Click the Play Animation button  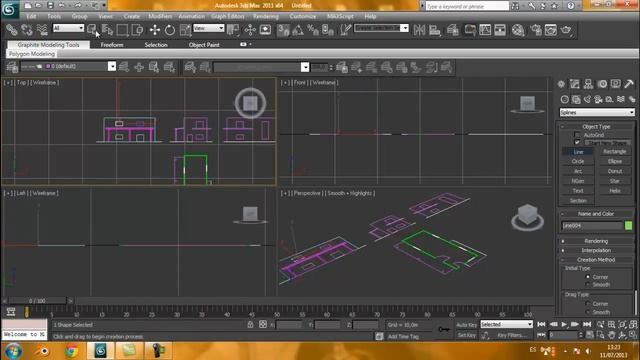click(x=564, y=324)
